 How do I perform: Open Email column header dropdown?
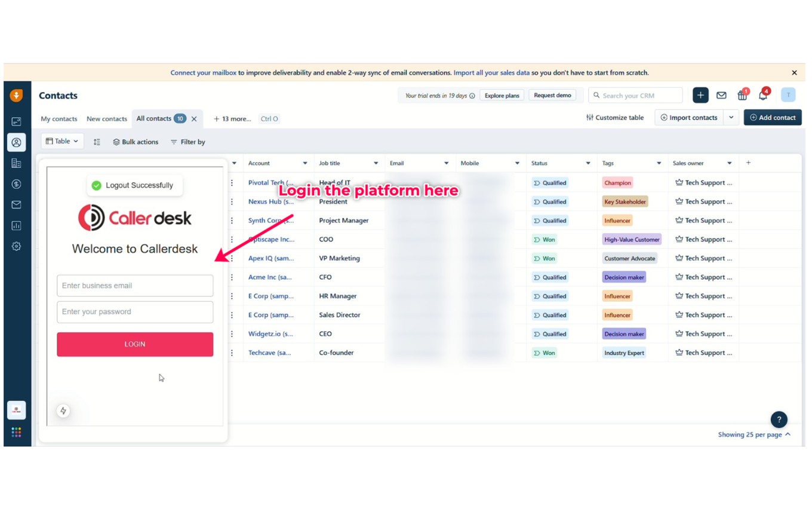coord(446,163)
